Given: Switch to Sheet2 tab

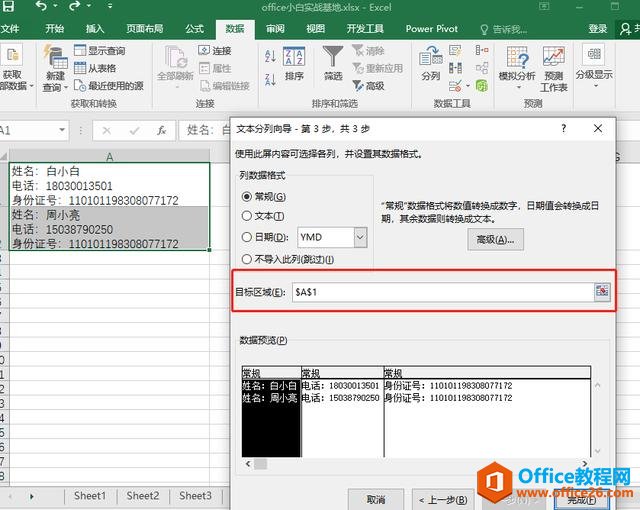Looking at the screenshot, I should point(143,496).
